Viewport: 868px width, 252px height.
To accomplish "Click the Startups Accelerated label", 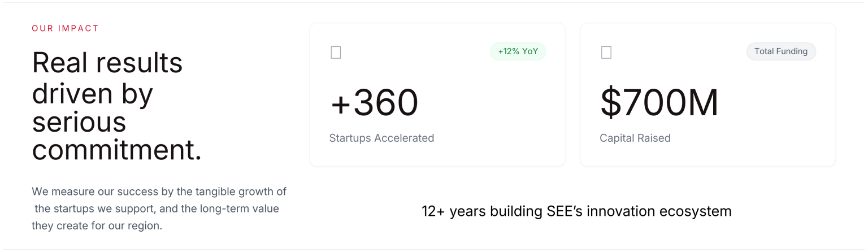I will (381, 138).
